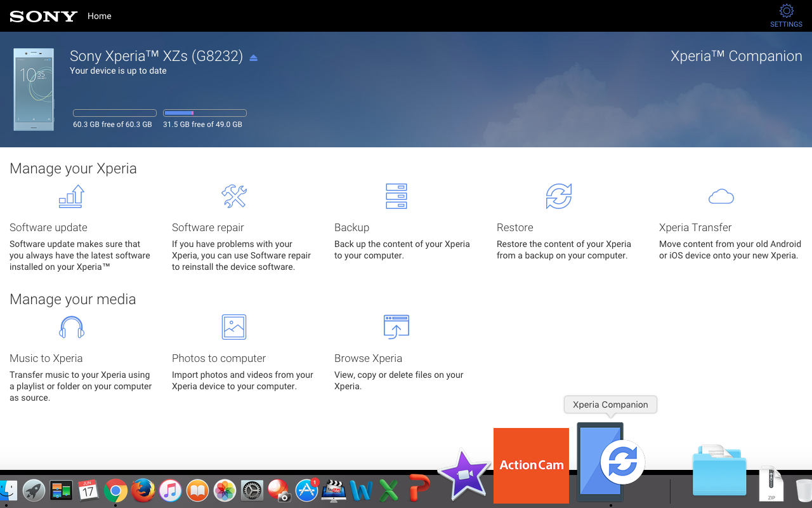The width and height of the screenshot is (812, 508).
Task: Select the Music to Xperia label
Action: (x=46, y=358)
